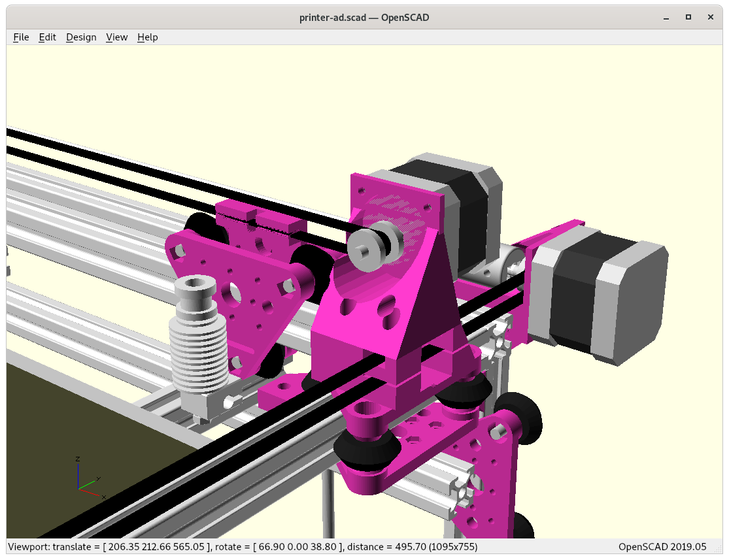Image resolution: width=729 pixels, height=560 pixels.
Task: Open the View menu
Action: 116,37
